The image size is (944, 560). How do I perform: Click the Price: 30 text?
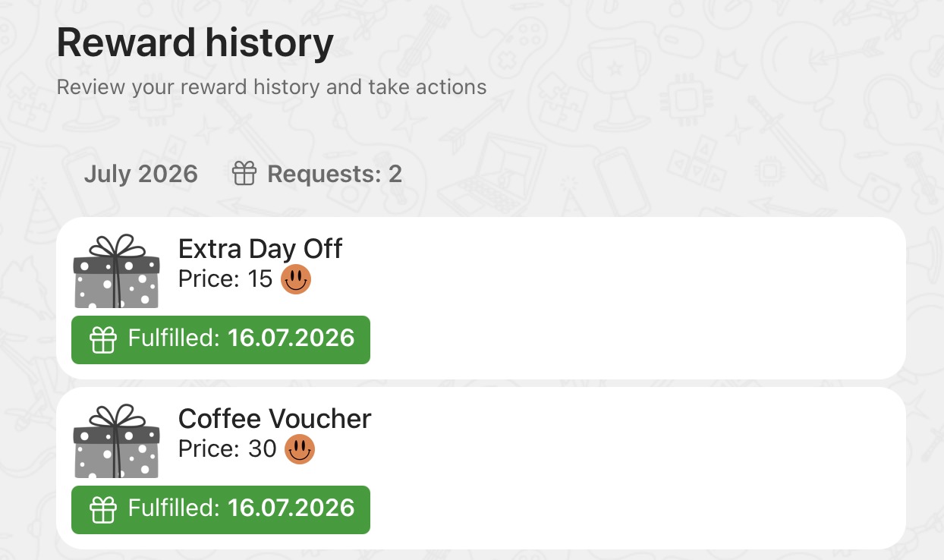tap(228, 449)
